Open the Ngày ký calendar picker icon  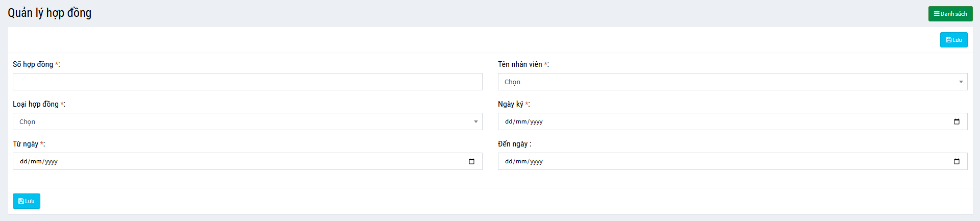pos(957,121)
